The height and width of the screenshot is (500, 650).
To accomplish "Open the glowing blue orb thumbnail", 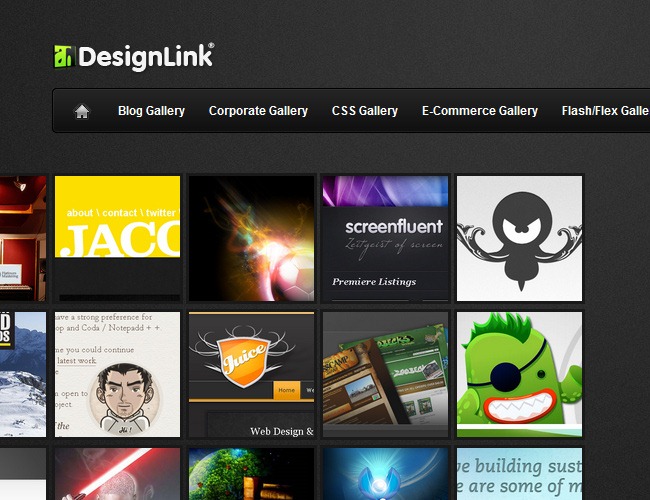I will click(386, 475).
